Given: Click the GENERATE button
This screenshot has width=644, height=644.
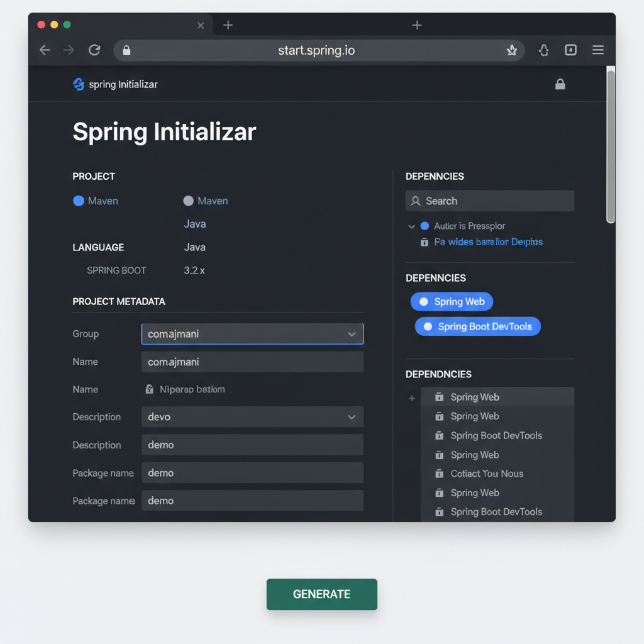Looking at the screenshot, I should point(321,594).
